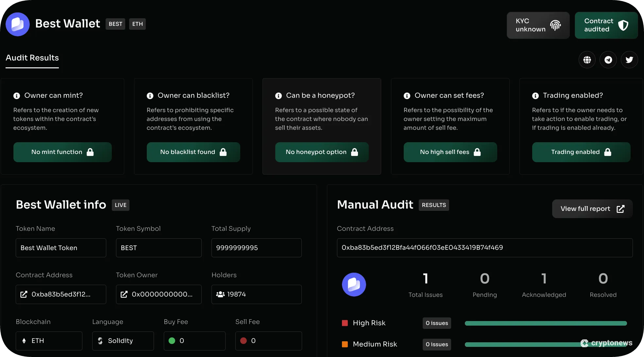
Task: Click the Token Name field Best Wallet Token
Action: tap(61, 248)
